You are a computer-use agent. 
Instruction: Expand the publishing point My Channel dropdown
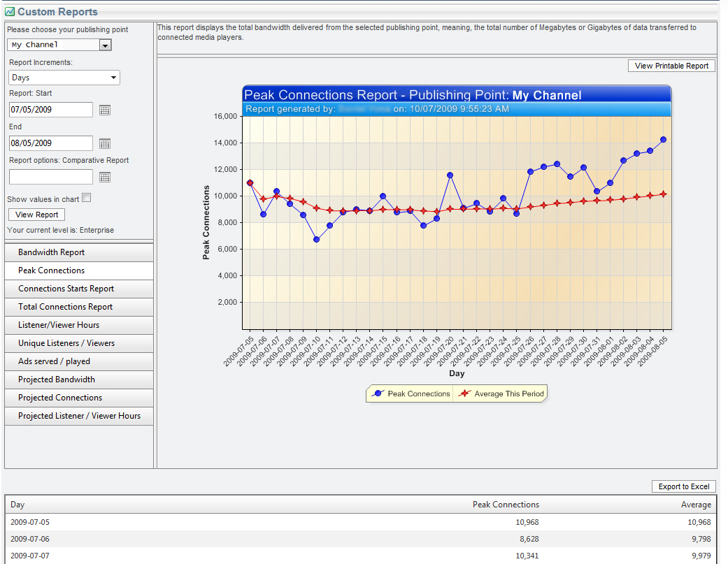(105, 45)
